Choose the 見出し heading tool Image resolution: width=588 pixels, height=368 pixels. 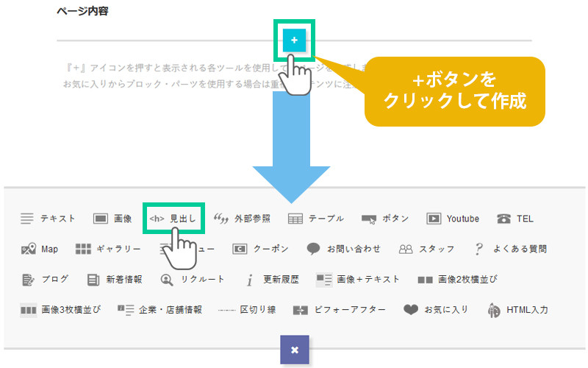(173, 219)
